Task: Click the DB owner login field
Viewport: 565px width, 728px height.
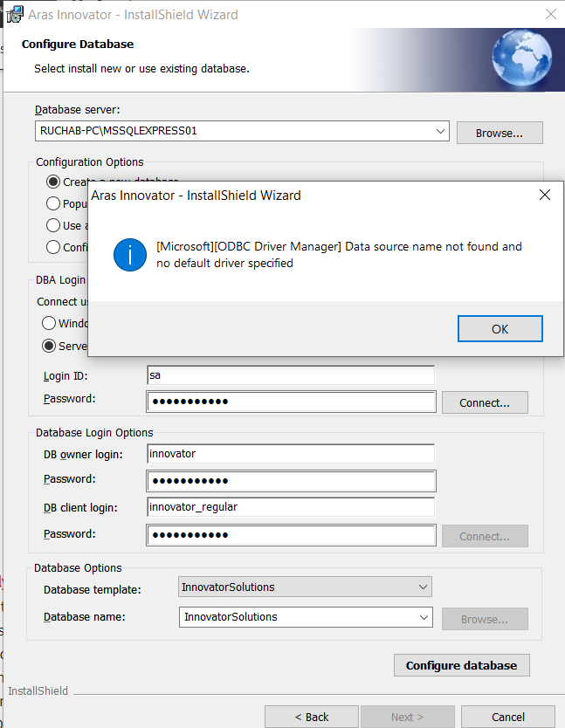Action: click(x=291, y=454)
